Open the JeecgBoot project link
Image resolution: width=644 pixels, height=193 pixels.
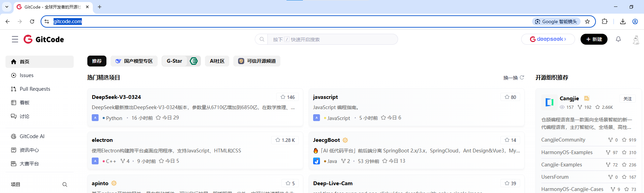(x=326, y=140)
